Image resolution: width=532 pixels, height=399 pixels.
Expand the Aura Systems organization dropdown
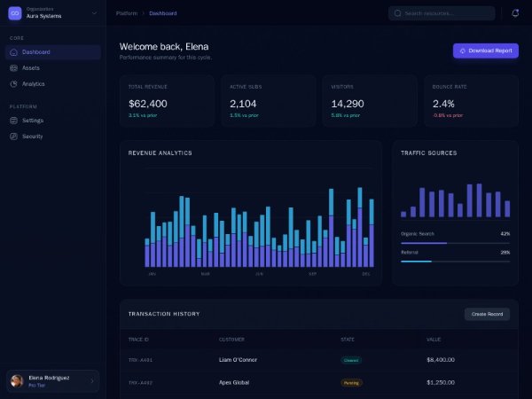94,13
